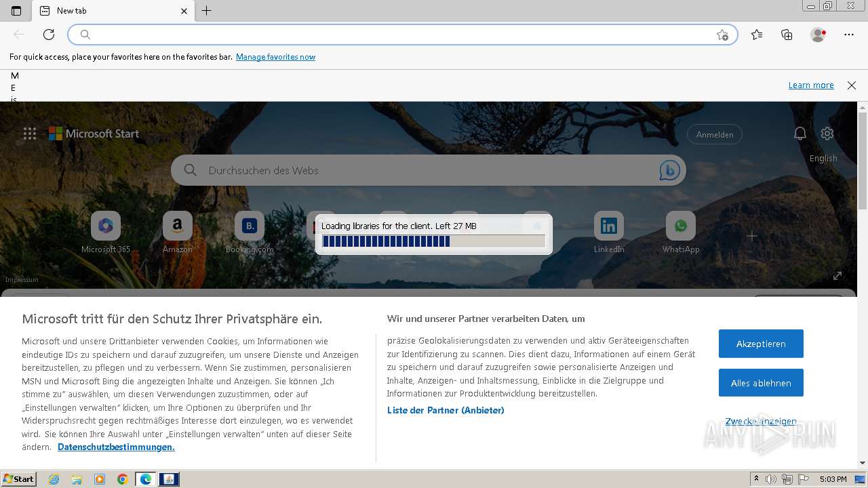This screenshot has height=488, width=868.
Task: Open Liste der Partner (Anbieter) link
Action: [446, 410]
